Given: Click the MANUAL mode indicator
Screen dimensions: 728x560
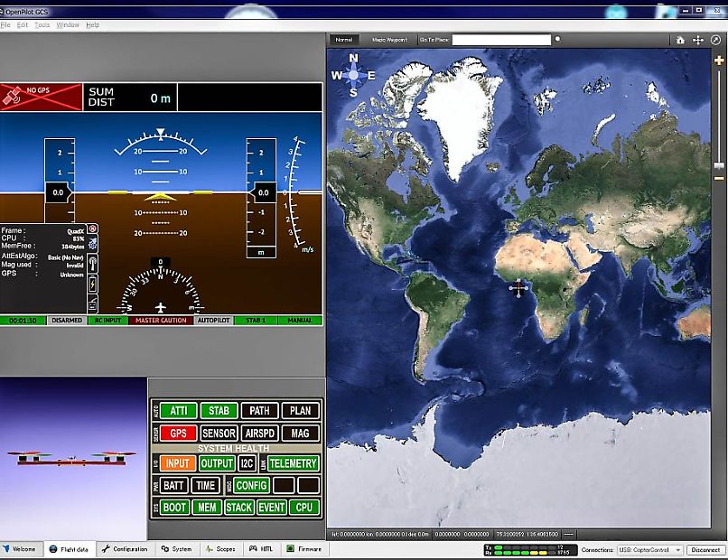Looking at the screenshot, I should point(300,321).
